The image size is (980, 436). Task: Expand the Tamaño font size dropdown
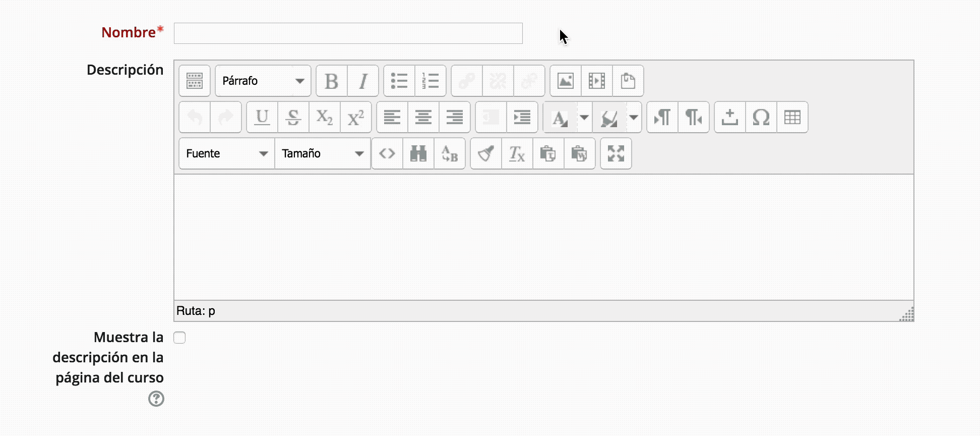[x=322, y=153]
